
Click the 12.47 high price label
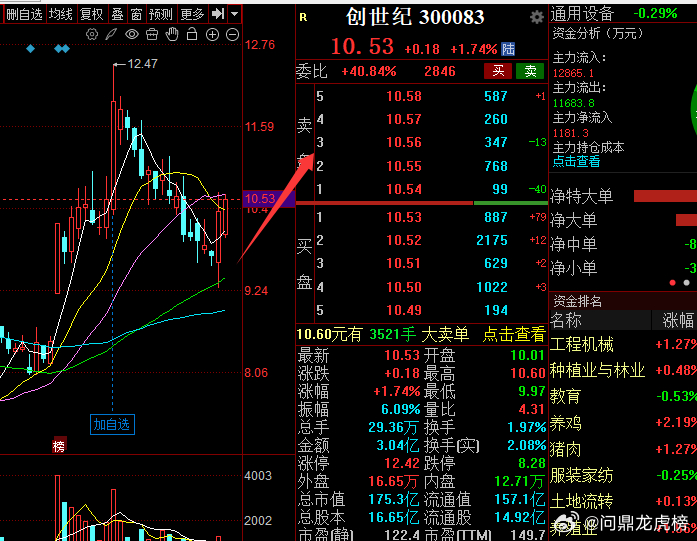click(x=142, y=64)
